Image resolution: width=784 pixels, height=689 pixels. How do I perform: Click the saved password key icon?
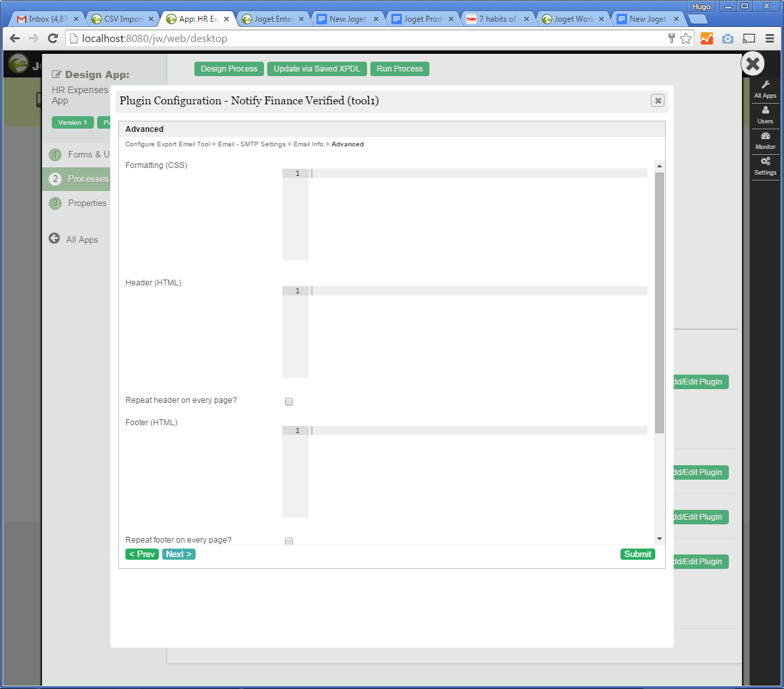672,39
